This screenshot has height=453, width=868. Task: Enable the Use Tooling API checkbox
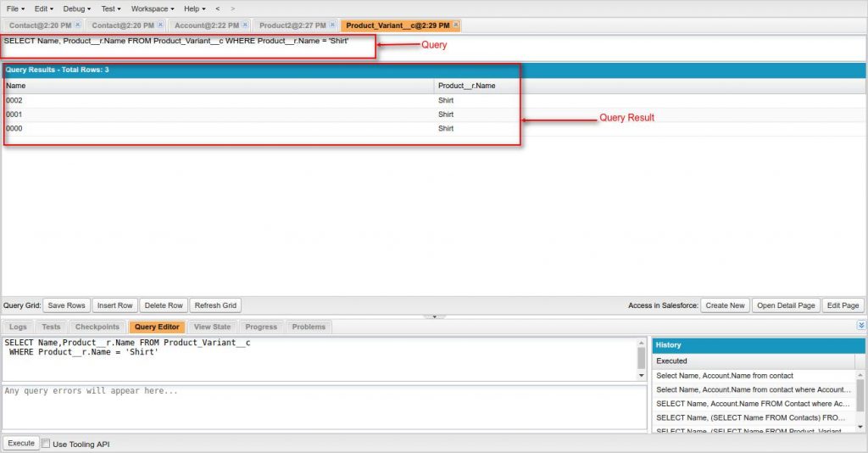click(46, 444)
